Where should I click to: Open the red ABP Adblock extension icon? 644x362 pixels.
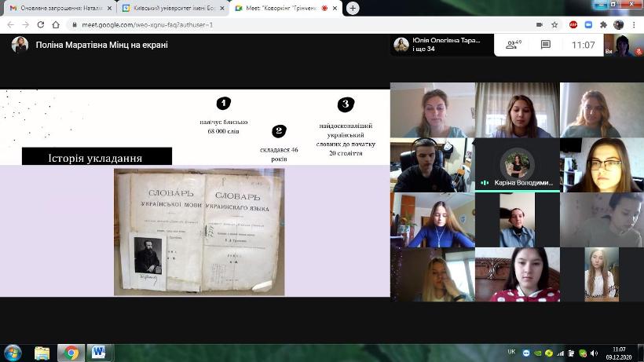point(573,24)
